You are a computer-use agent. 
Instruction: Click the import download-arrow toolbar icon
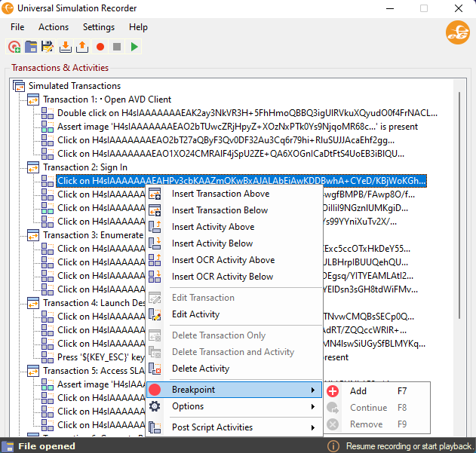66,47
